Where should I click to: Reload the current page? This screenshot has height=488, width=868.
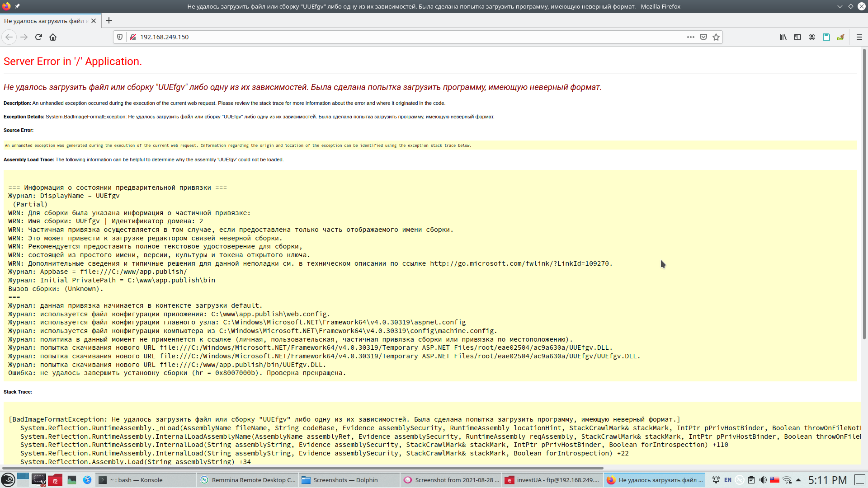(x=38, y=37)
